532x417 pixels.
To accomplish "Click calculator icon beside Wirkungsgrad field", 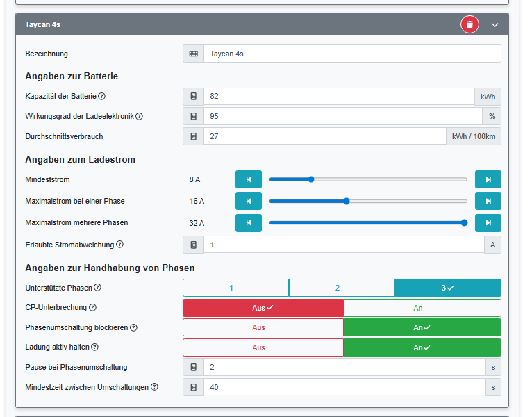I will pos(193,116).
